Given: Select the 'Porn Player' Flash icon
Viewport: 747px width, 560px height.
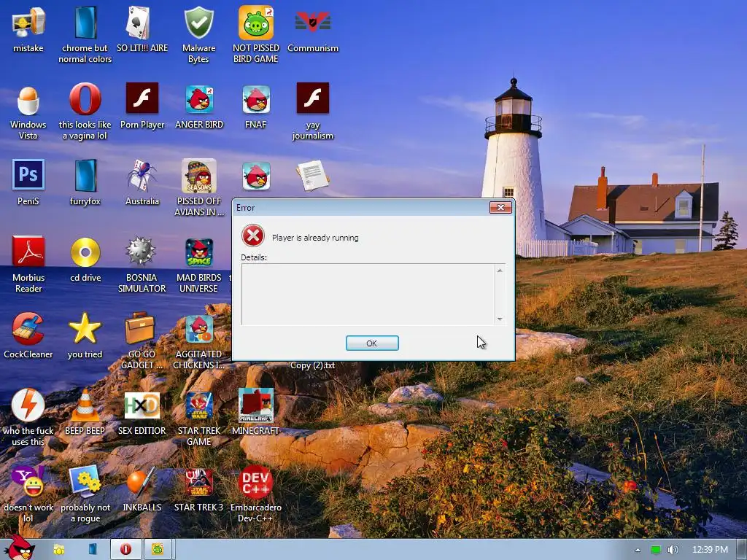Looking at the screenshot, I should (142, 98).
